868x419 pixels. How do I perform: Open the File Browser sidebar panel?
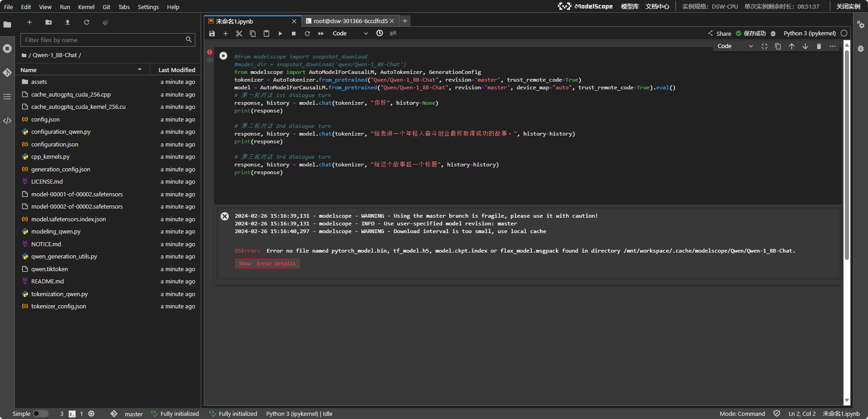pos(7,24)
